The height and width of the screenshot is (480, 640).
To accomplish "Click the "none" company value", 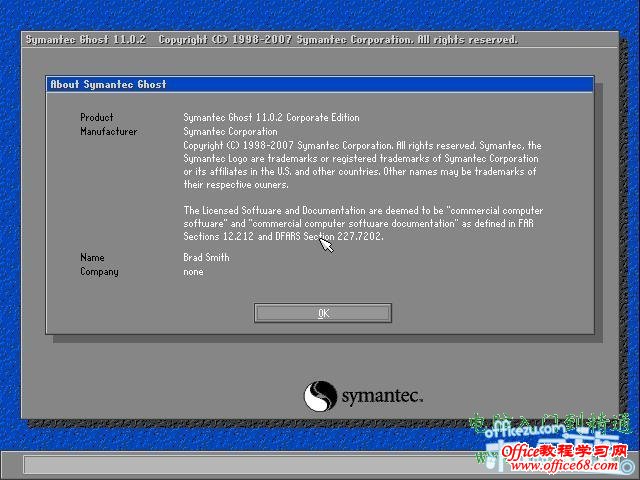I will [x=193, y=272].
